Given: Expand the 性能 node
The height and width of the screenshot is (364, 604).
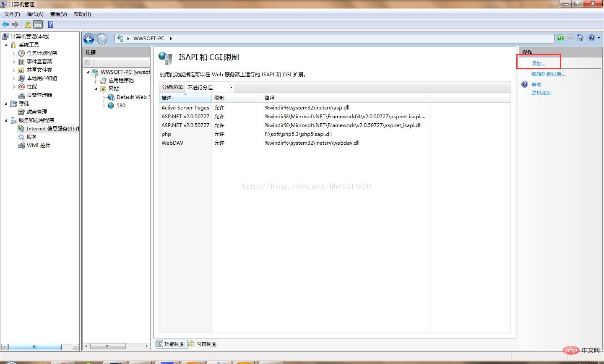Looking at the screenshot, I should tap(14, 87).
